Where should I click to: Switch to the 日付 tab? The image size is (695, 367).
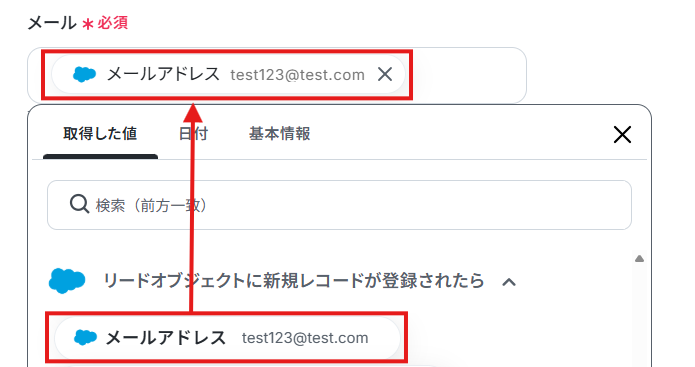[x=193, y=133]
